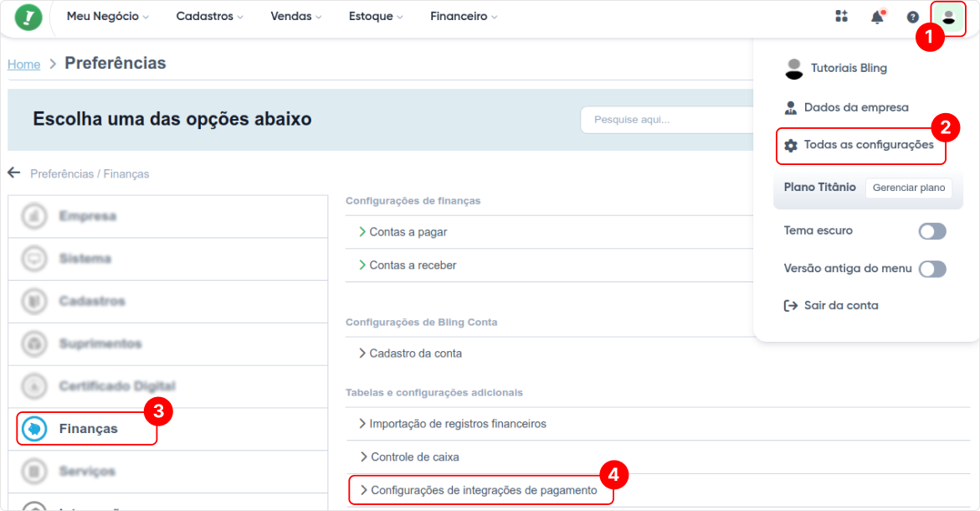
Task: Click the Empresa sidebar icon
Action: pos(34,216)
